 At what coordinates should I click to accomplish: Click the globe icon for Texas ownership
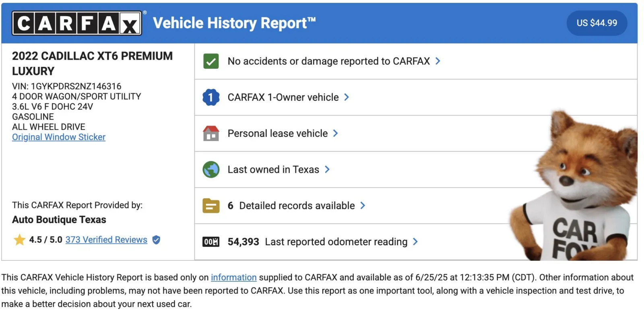point(211,169)
